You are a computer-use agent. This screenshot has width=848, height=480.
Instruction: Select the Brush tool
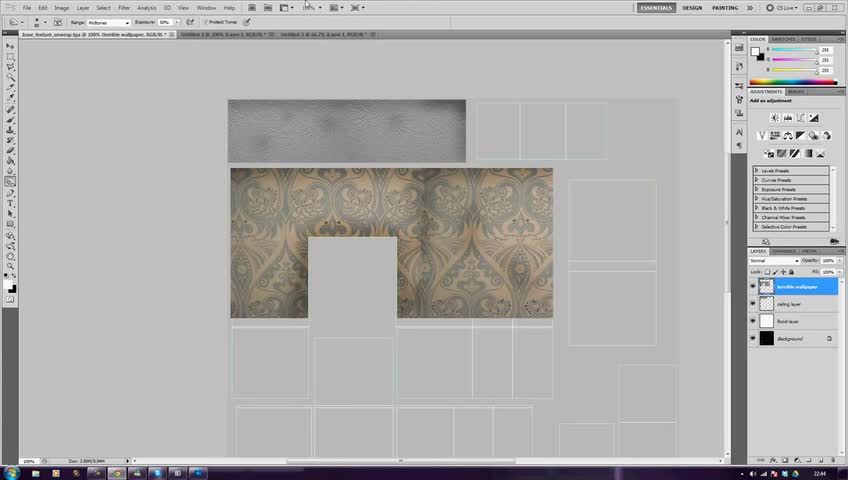point(10,120)
